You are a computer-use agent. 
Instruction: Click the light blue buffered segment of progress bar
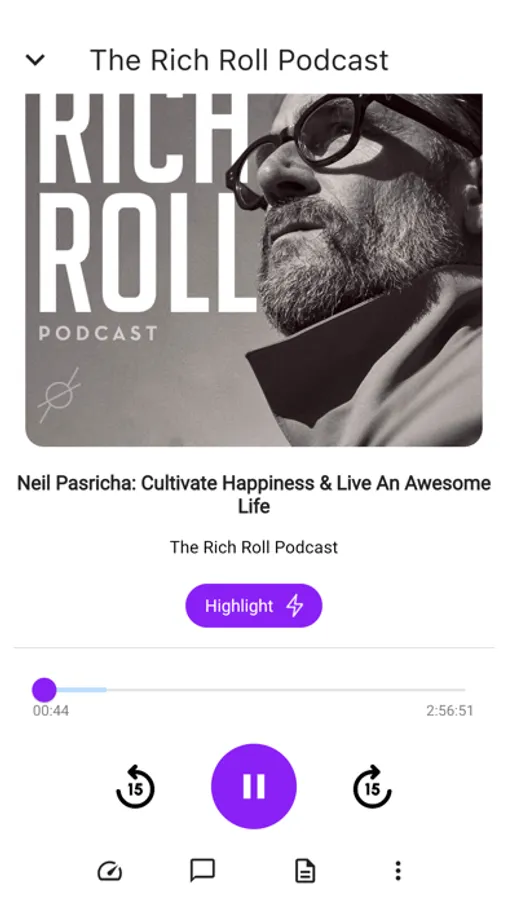tap(82, 689)
